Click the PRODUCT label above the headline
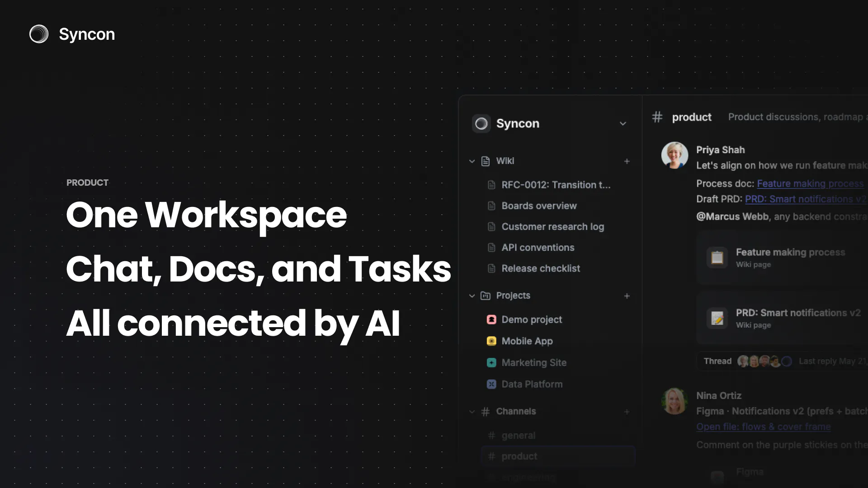This screenshot has width=868, height=488. tap(87, 183)
